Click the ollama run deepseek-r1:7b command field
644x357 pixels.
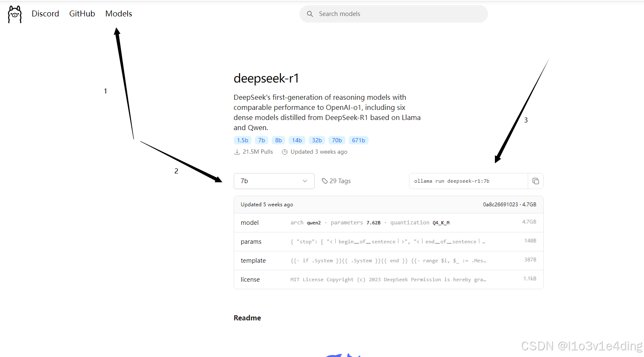click(468, 181)
